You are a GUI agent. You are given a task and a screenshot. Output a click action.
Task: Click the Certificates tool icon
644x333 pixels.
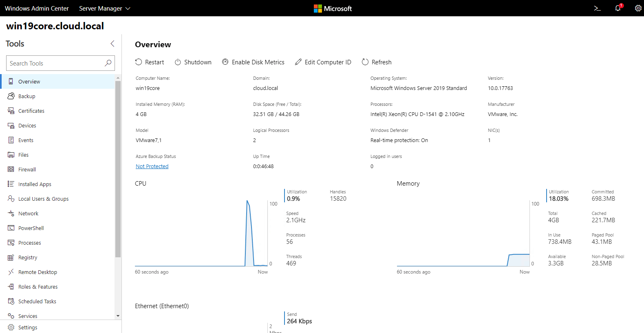(x=11, y=111)
